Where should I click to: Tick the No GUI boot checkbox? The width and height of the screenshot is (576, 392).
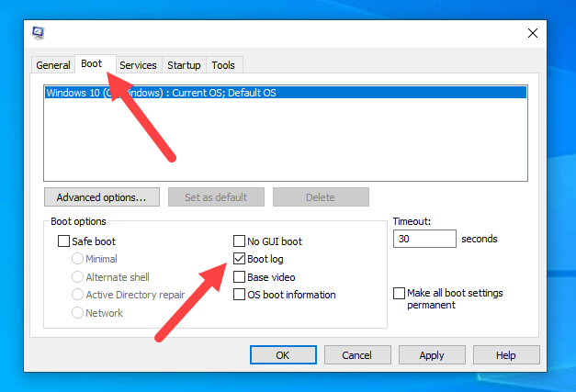(x=239, y=241)
